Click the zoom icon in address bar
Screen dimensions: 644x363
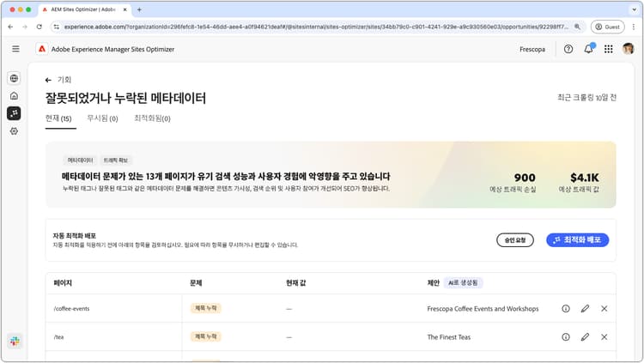[x=577, y=27]
